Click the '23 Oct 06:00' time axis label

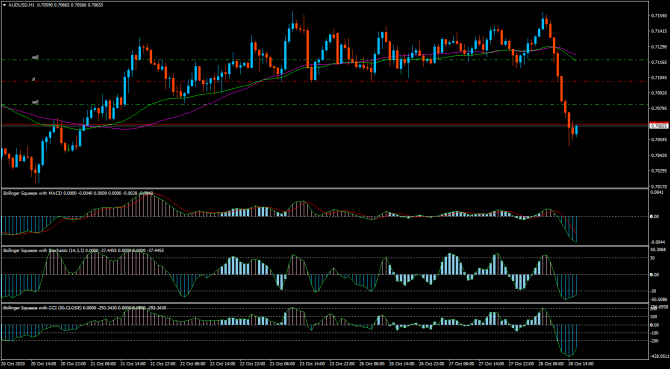pyautogui.click(x=285, y=364)
